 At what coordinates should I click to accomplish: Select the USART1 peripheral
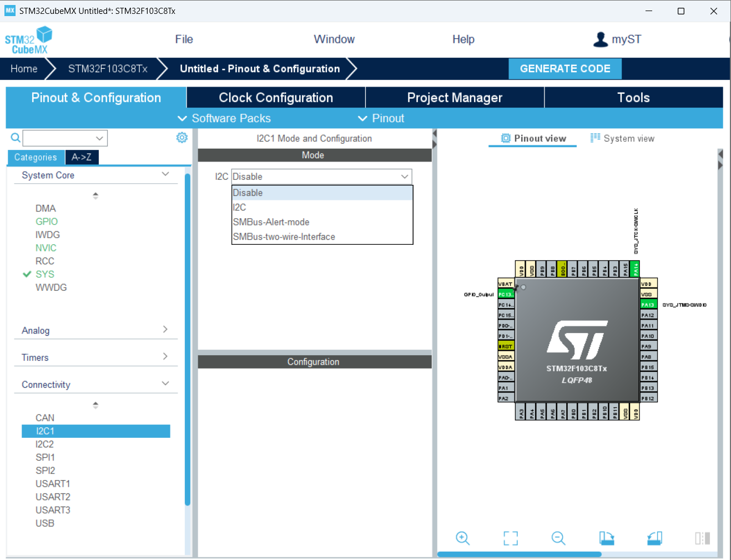tap(53, 483)
